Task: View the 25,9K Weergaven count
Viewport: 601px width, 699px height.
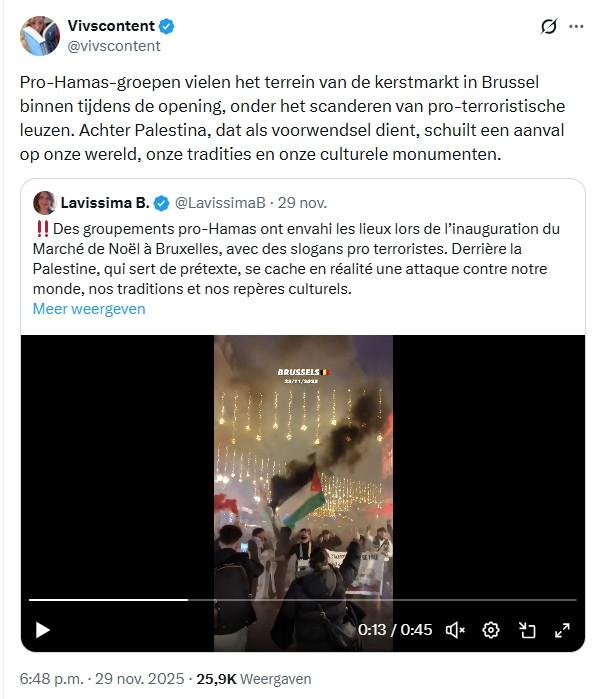Action: pos(254,678)
